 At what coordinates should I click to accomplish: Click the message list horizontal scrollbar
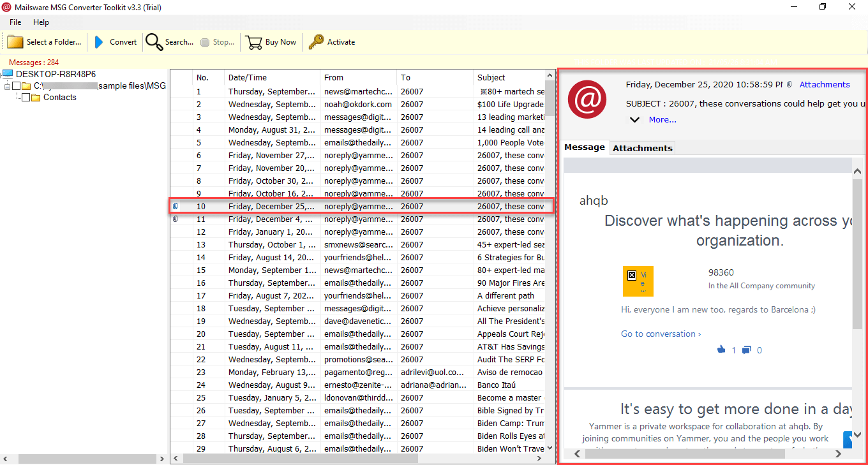click(300, 459)
